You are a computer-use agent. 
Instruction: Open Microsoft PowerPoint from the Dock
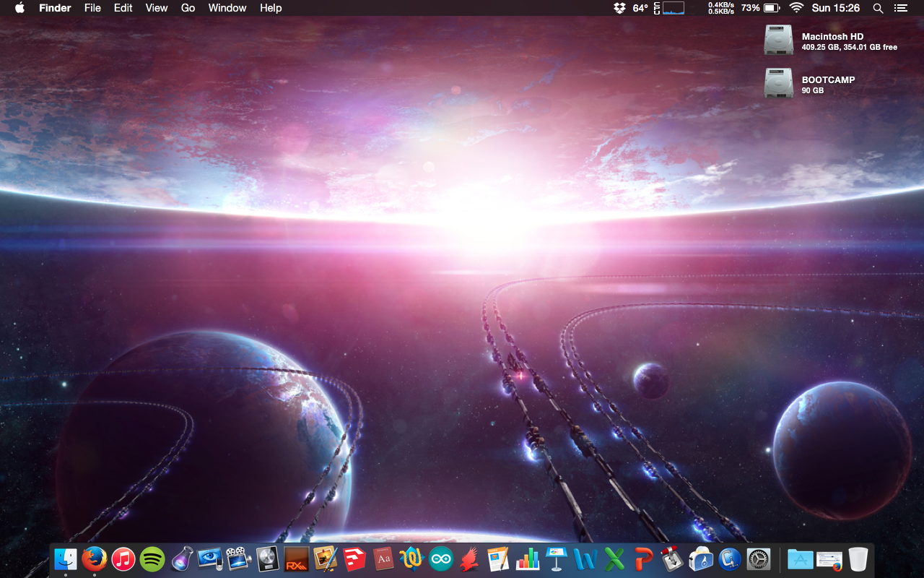click(643, 558)
